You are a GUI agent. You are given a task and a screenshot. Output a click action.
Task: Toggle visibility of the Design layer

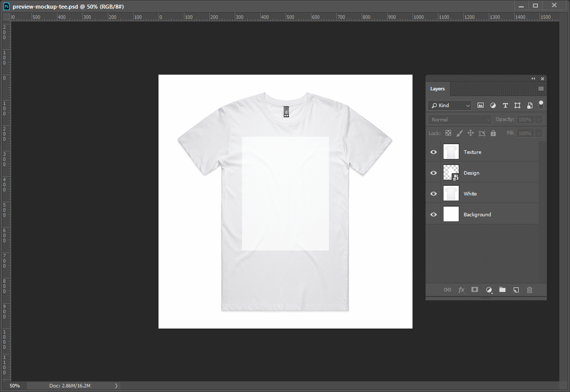[x=433, y=173]
